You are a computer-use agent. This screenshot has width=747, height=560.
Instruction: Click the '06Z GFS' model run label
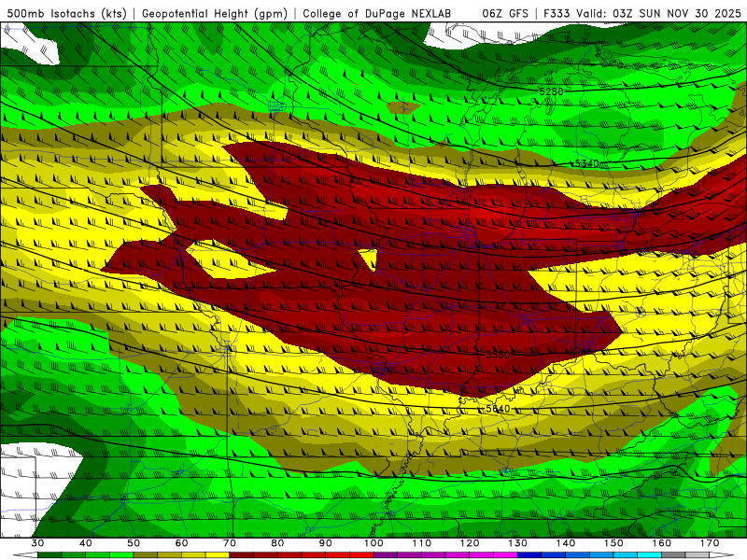click(x=505, y=13)
